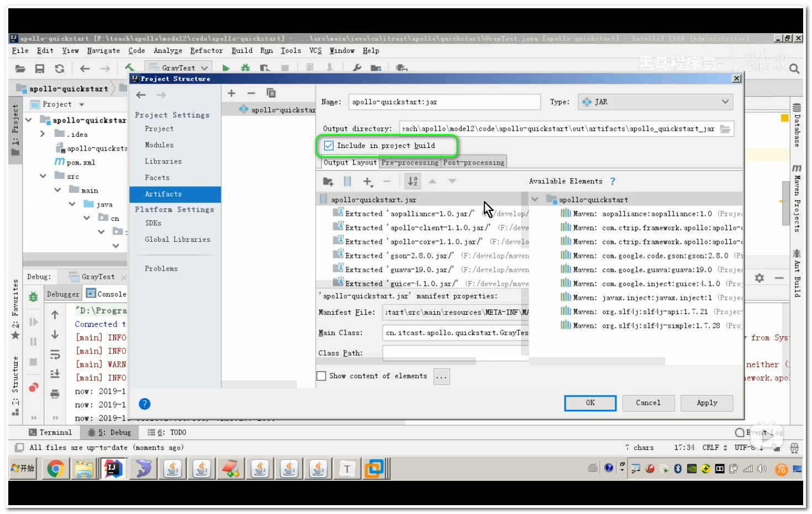Expand the .idea folder in Project tree
The width and height of the screenshot is (812, 514).
pyautogui.click(x=43, y=134)
